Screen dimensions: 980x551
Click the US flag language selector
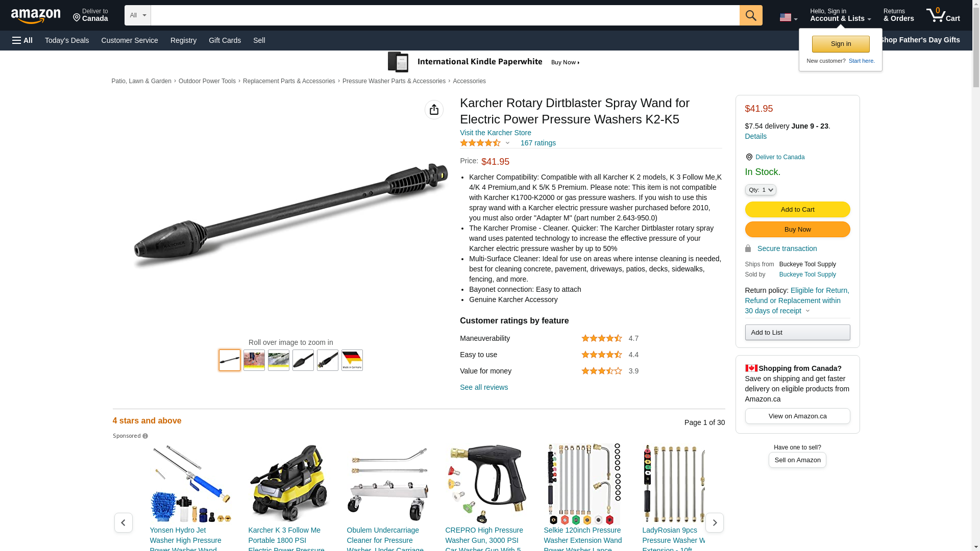(788, 17)
